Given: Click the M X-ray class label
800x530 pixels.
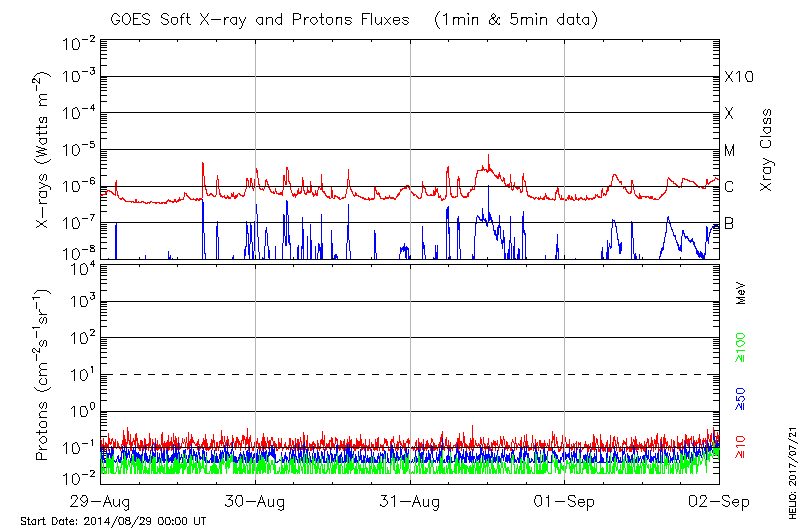Looking at the screenshot, I should pyautogui.click(x=730, y=151).
